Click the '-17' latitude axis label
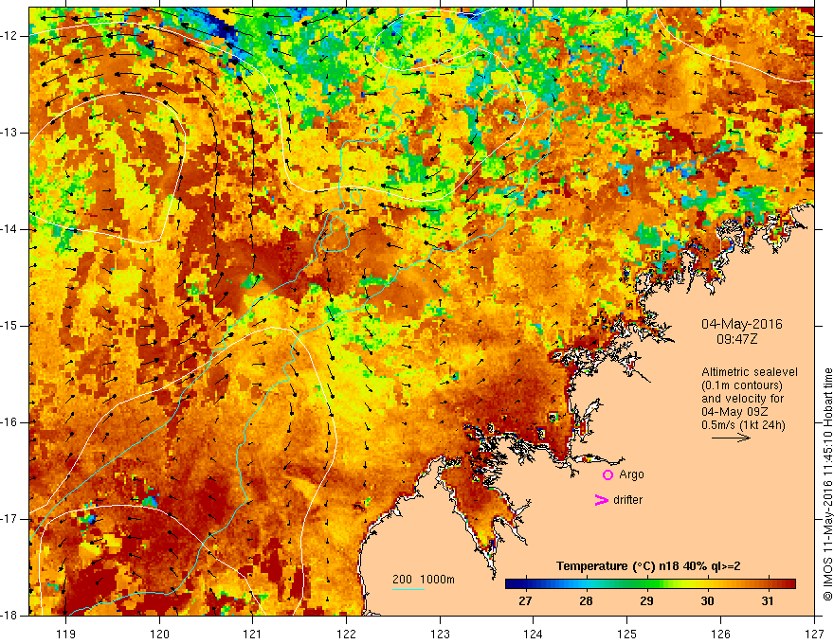 click(x=9, y=519)
